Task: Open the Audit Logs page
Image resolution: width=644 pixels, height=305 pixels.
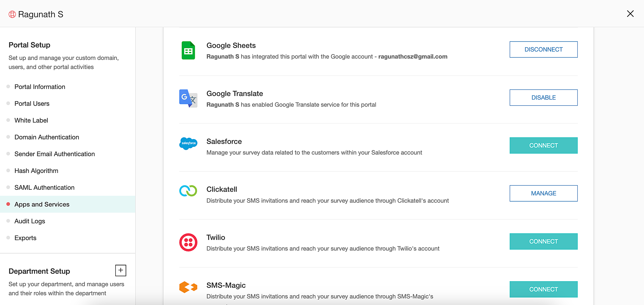Action: [30, 221]
